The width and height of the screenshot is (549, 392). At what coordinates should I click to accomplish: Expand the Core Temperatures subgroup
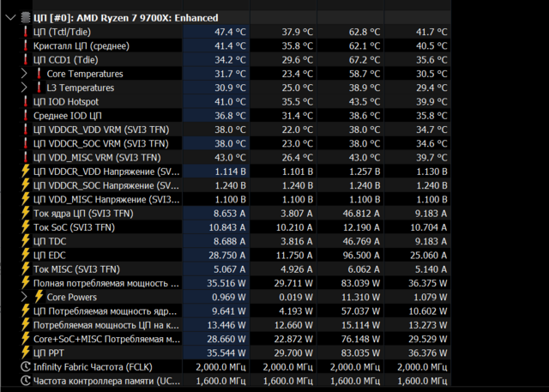coord(24,74)
